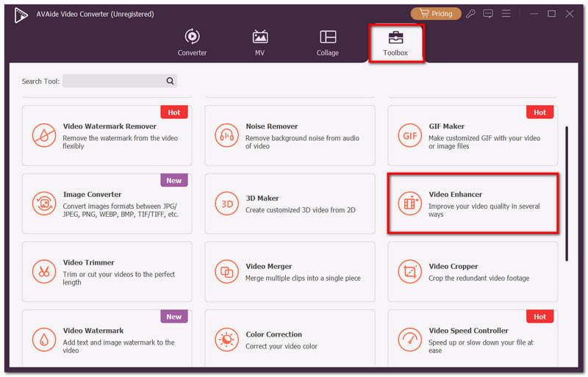
Task: Open Video Watermark Remover title
Action: click(x=110, y=126)
